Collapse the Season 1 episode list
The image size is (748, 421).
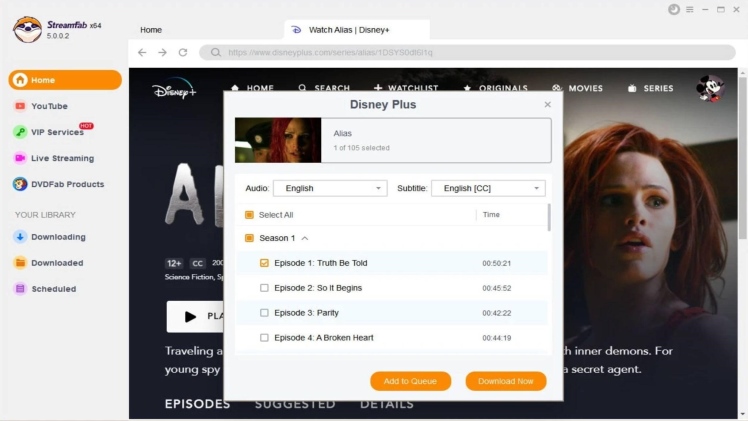(x=305, y=238)
